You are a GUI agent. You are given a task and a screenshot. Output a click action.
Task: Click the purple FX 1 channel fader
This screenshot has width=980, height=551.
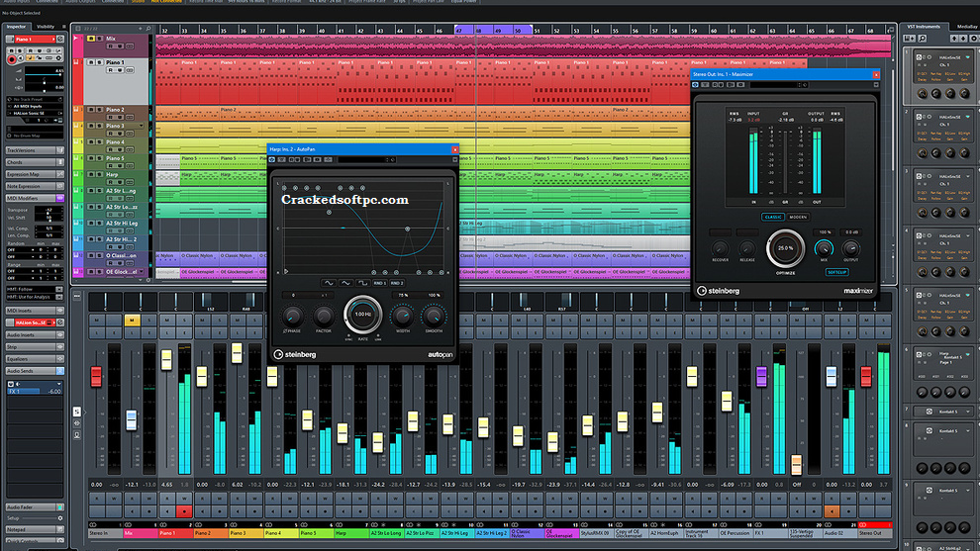pyautogui.click(x=761, y=376)
